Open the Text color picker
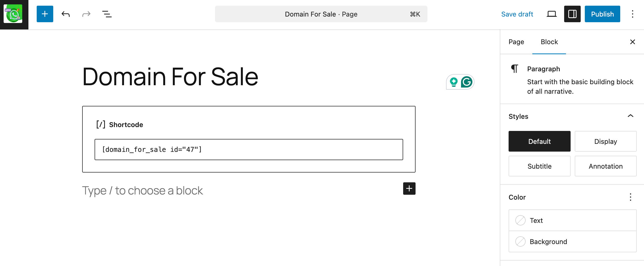Image resolution: width=644 pixels, height=266 pixels. [x=572, y=220]
